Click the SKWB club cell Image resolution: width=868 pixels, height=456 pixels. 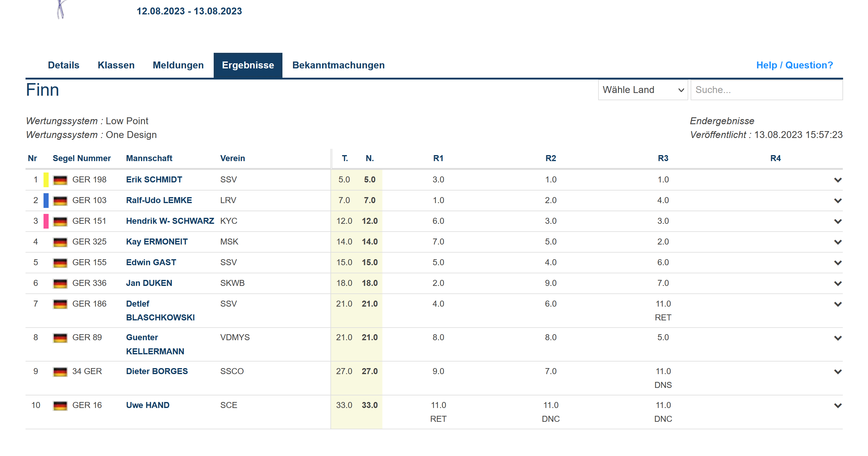click(x=232, y=283)
